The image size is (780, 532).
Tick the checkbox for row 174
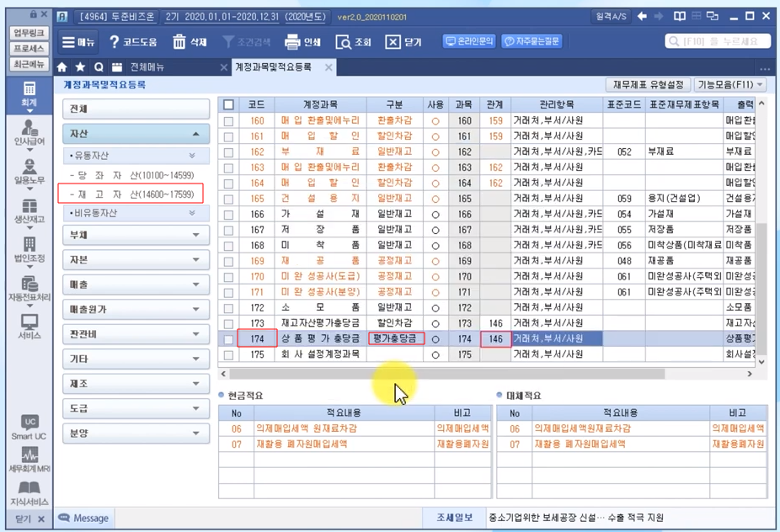tap(228, 339)
